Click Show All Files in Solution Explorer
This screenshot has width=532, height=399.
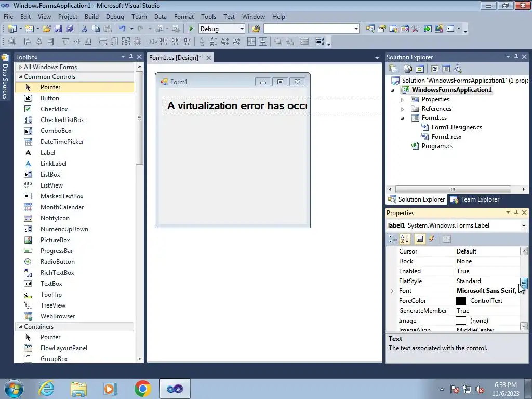[x=408, y=69]
